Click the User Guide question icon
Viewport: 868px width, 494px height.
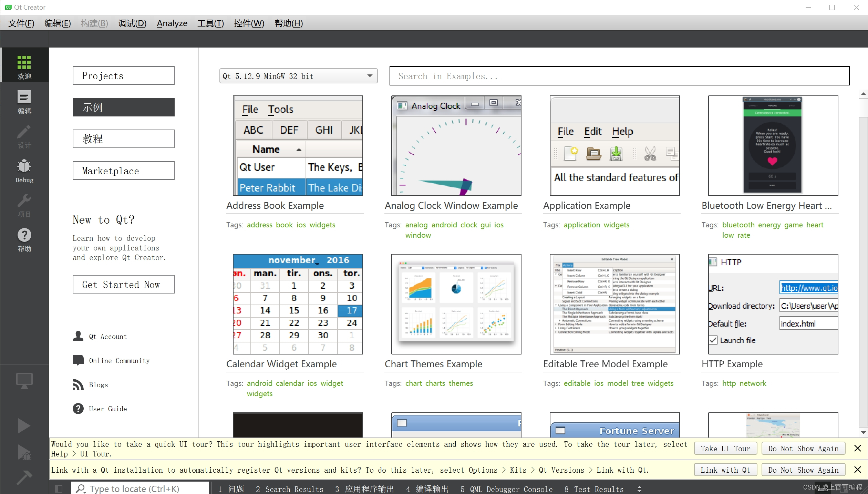click(78, 408)
